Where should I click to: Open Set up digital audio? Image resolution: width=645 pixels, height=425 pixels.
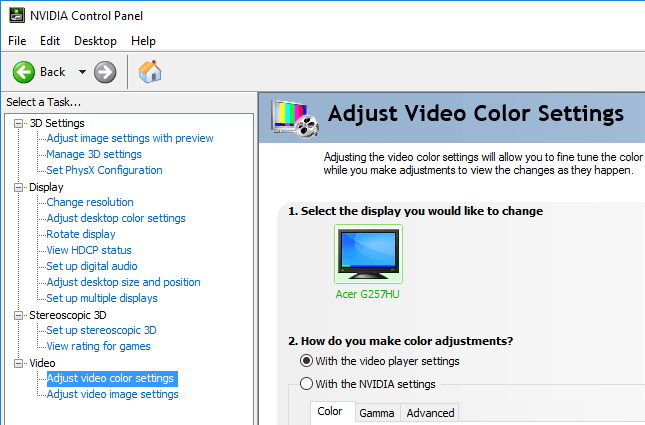pos(92,267)
